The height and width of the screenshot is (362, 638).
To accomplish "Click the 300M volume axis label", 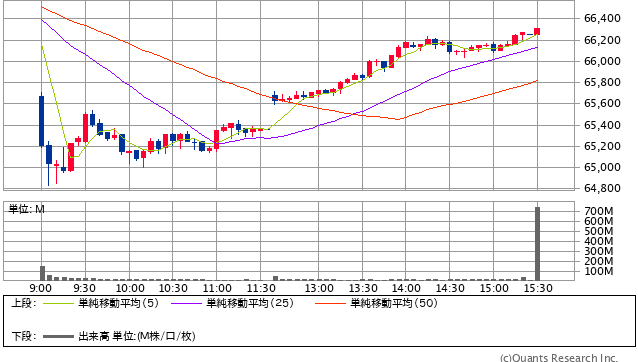I will (599, 251).
